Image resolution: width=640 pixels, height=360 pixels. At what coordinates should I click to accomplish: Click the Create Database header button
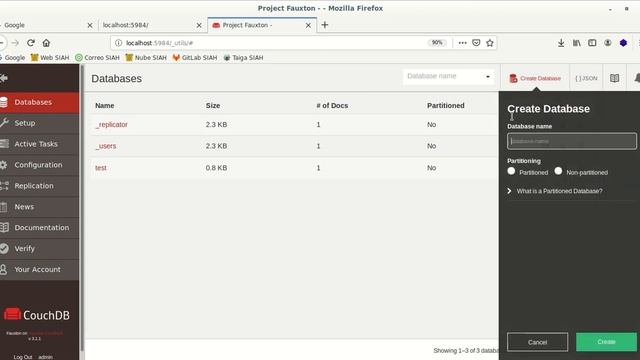535,78
